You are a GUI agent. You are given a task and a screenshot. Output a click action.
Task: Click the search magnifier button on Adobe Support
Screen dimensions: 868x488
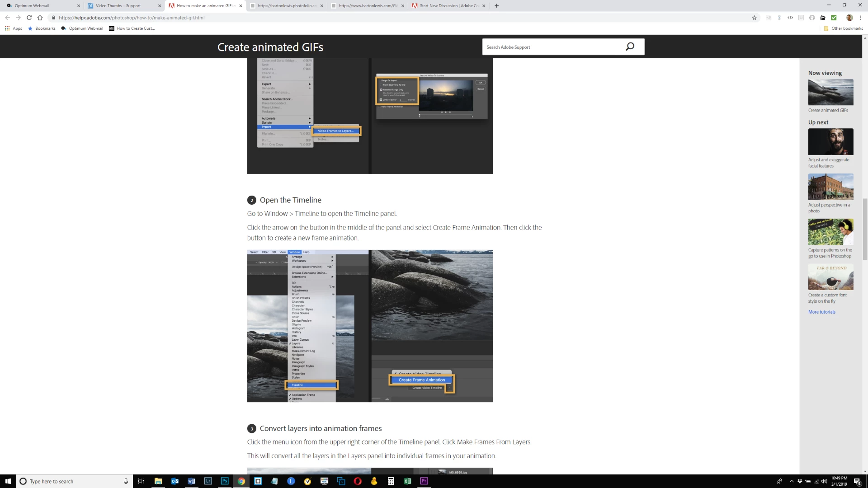(x=630, y=47)
